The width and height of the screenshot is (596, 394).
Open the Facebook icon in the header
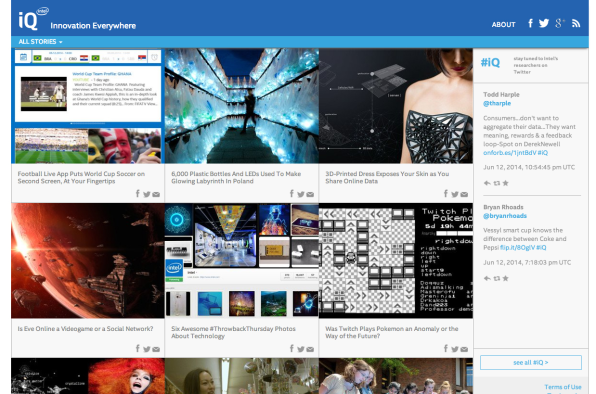(530, 24)
